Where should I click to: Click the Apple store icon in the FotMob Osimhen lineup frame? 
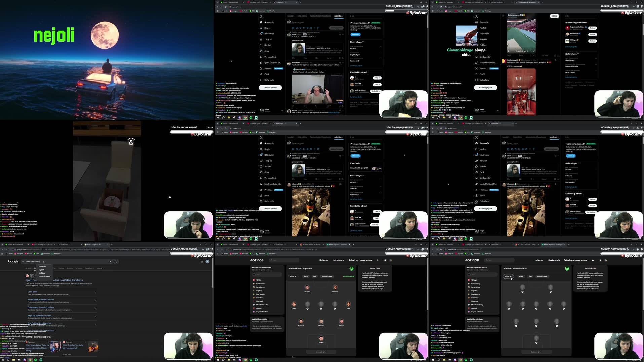click(385, 260)
